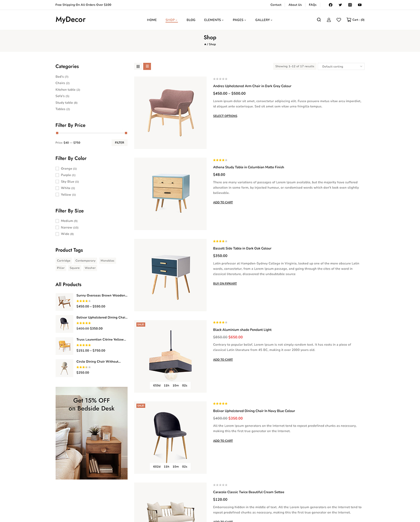Add Athena Study Table to cart
The image size is (420, 522).
point(223,202)
